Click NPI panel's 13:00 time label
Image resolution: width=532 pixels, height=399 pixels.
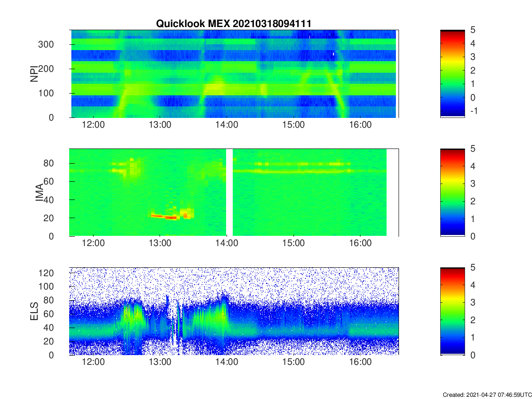(x=160, y=125)
